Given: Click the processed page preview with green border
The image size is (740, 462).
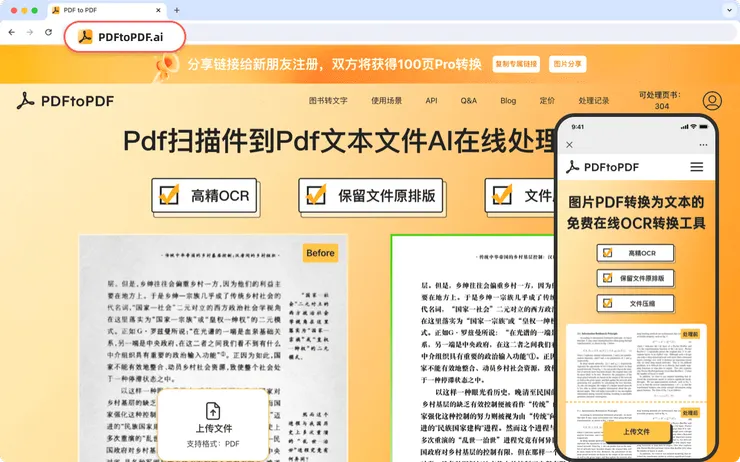Looking at the screenshot, I should [x=473, y=348].
